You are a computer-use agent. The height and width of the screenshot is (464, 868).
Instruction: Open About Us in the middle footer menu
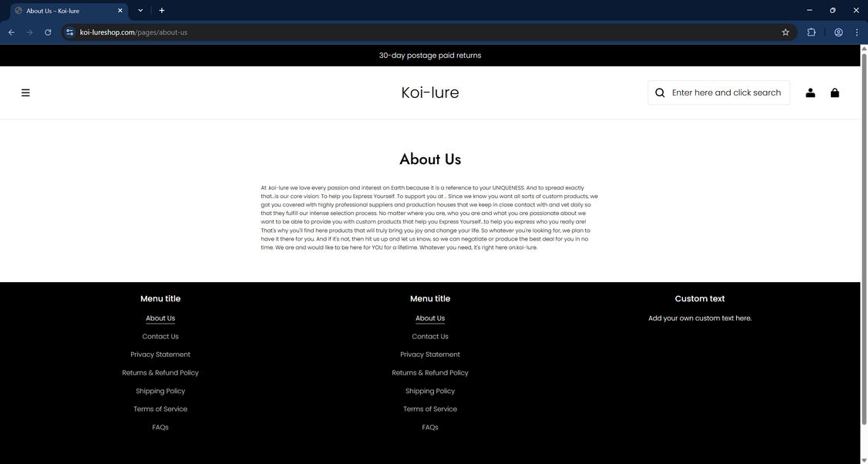point(430,318)
